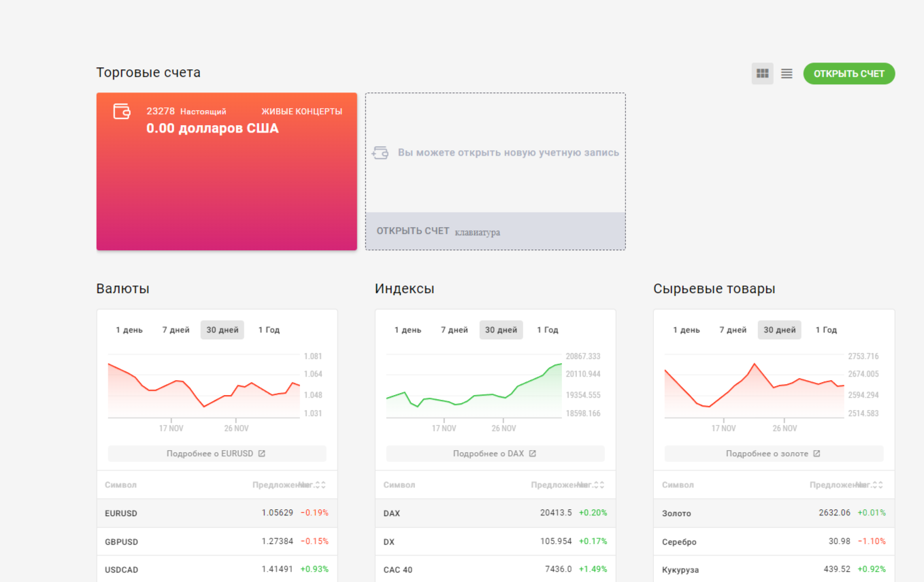The width and height of the screenshot is (924, 582).
Task: Click the add-wallet icon in empty account card
Action: pos(380,153)
